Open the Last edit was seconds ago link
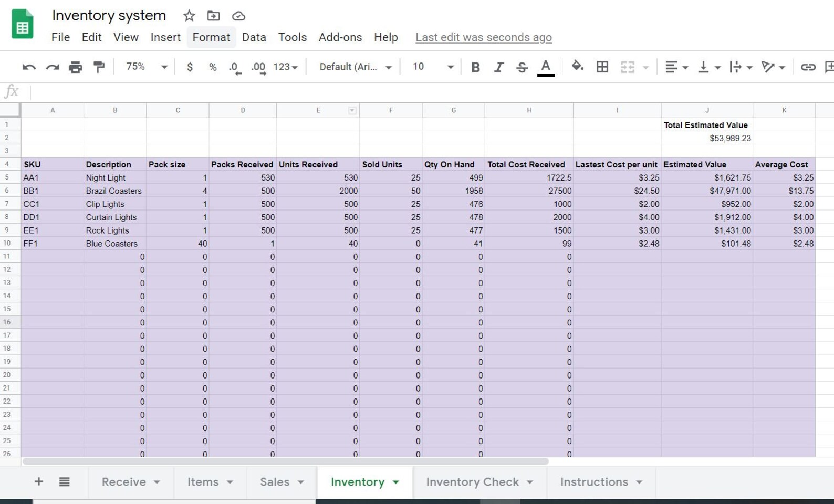The width and height of the screenshot is (834, 504). (483, 37)
